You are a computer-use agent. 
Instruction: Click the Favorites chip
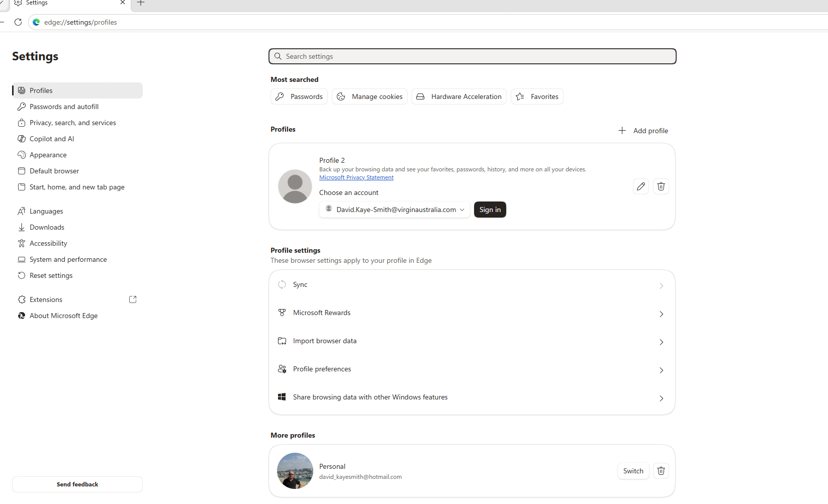coord(537,96)
